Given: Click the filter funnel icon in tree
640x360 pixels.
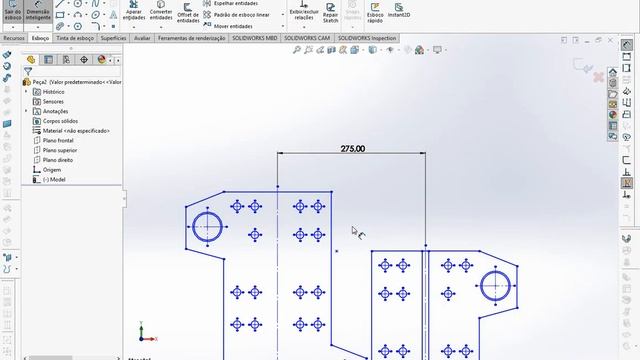Looking at the screenshot, I should pos(28,71).
